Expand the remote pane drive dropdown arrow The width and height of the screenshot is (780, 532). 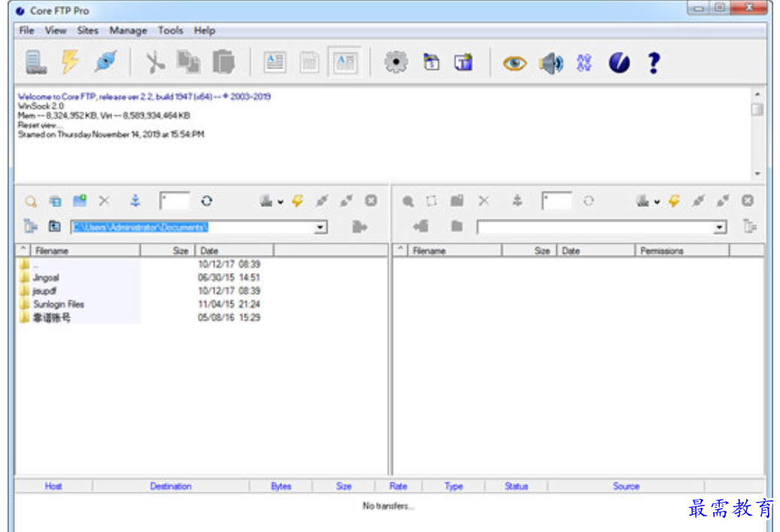(657, 202)
